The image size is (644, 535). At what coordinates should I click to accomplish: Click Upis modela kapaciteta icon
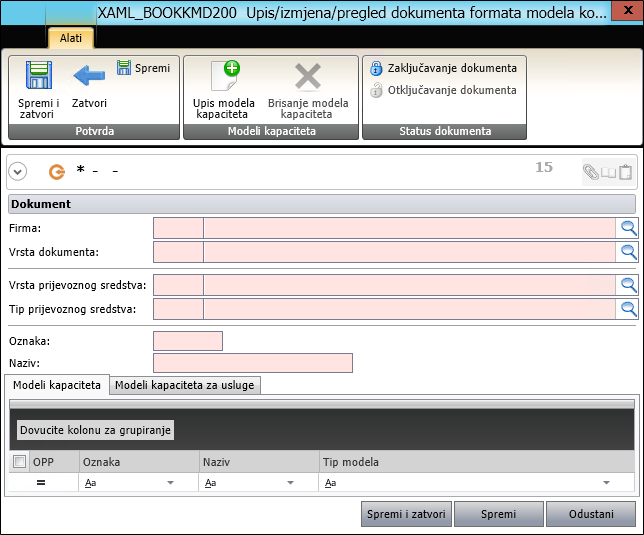point(225,76)
